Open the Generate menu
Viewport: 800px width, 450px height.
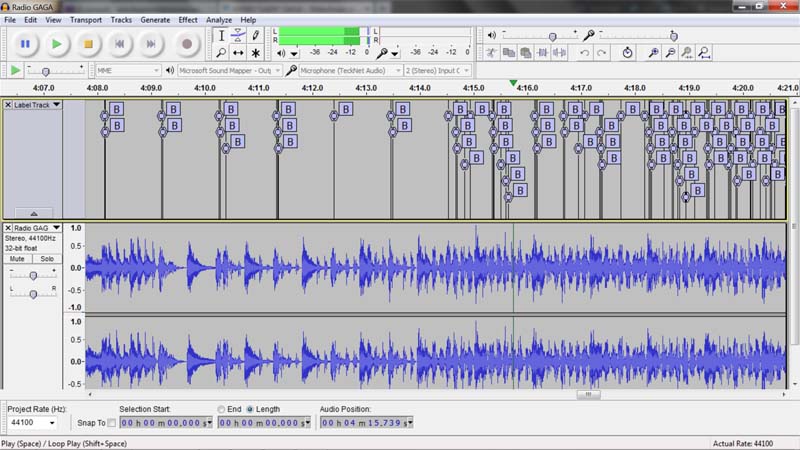tap(155, 20)
